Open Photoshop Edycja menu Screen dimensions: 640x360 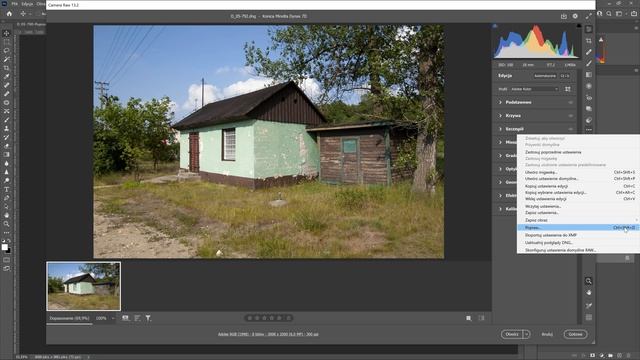27,4
